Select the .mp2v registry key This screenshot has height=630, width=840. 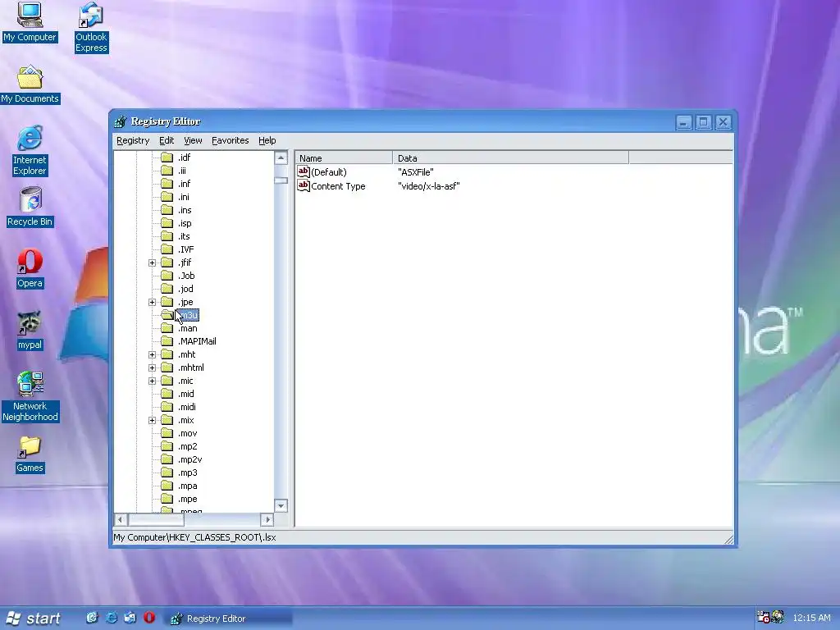(189, 459)
